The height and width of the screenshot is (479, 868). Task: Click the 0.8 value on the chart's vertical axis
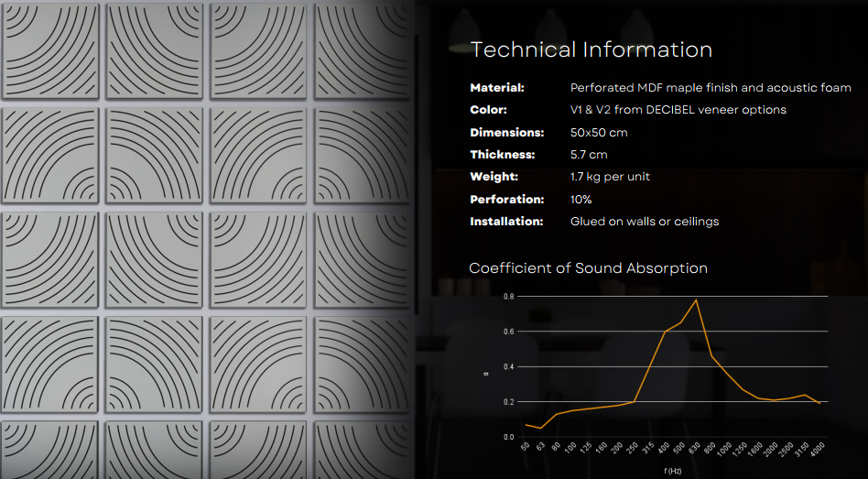click(508, 297)
